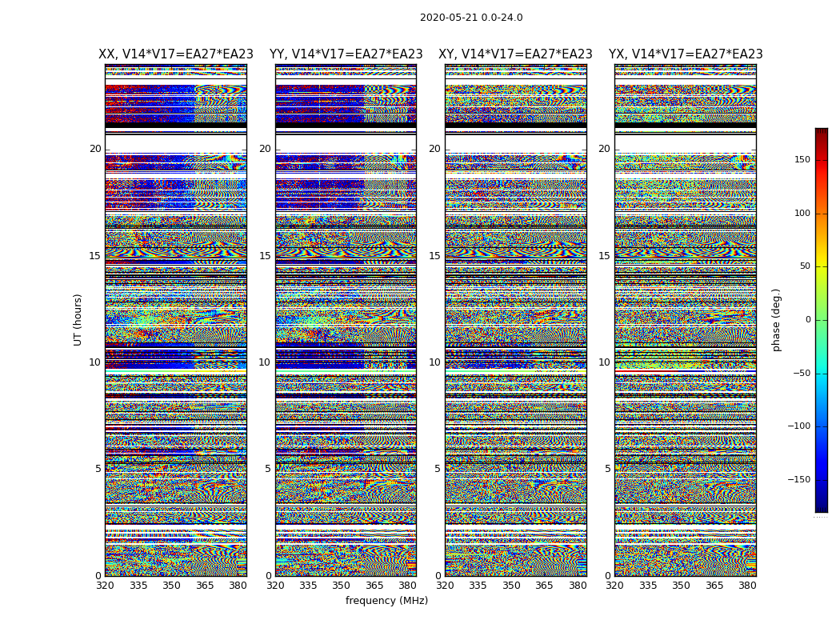
Task: Click the '5' hour tick beside YX panel
Action: 607,469
